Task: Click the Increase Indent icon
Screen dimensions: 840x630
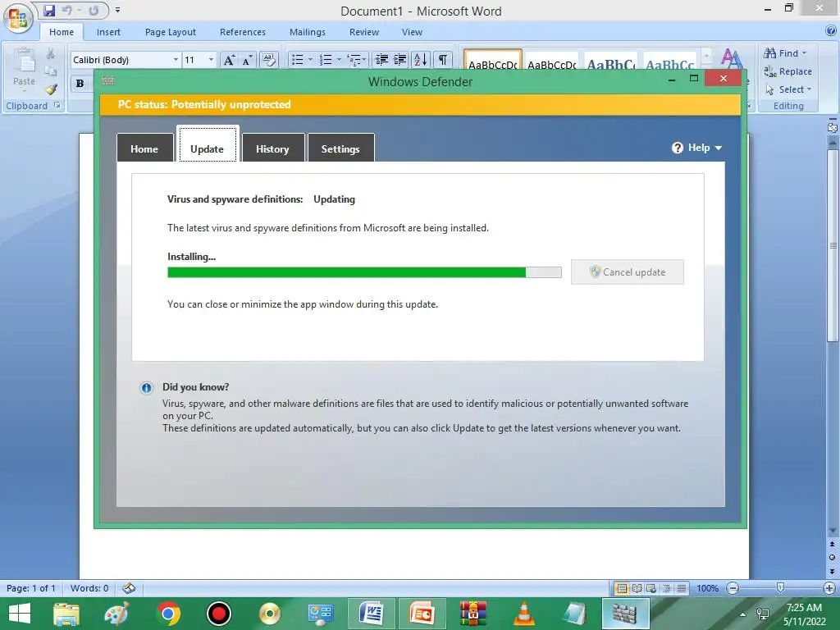Action: (x=400, y=59)
